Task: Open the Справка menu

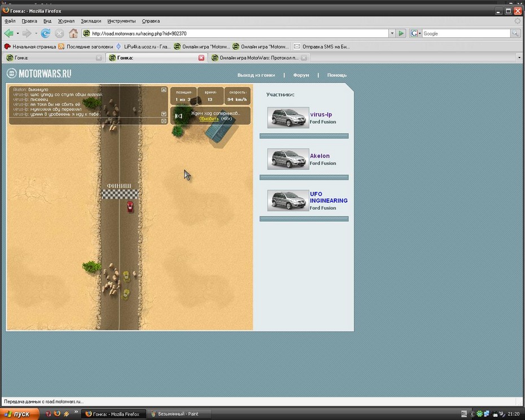Action: pyautogui.click(x=151, y=21)
